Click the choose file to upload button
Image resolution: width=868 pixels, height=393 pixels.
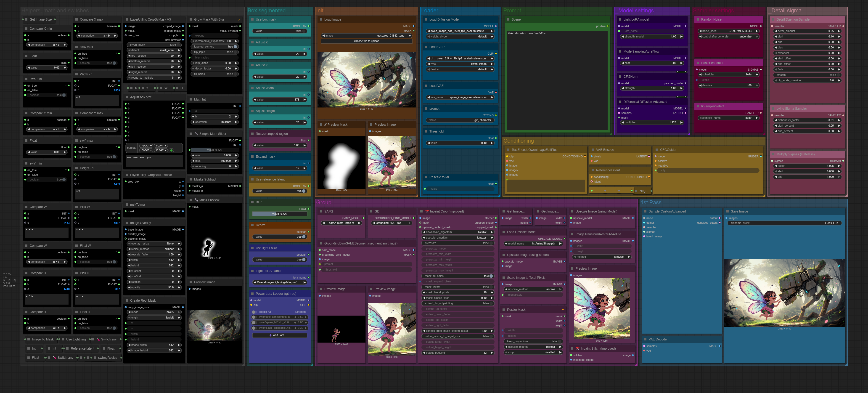click(x=366, y=41)
